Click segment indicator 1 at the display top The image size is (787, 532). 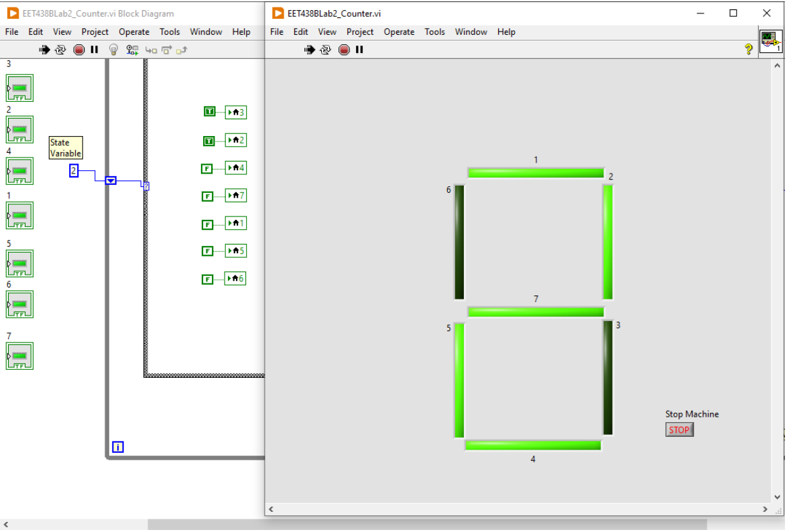coord(535,172)
